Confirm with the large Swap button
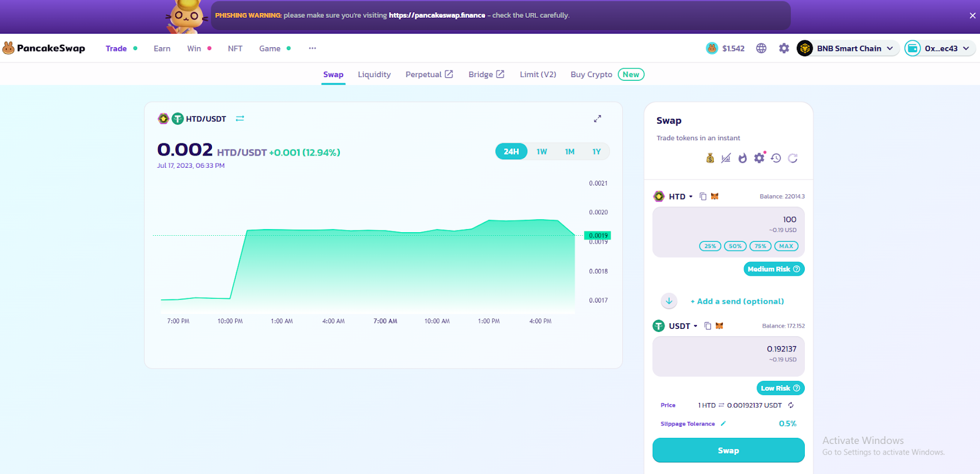This screenshot has height=474, width=980. 728,450
